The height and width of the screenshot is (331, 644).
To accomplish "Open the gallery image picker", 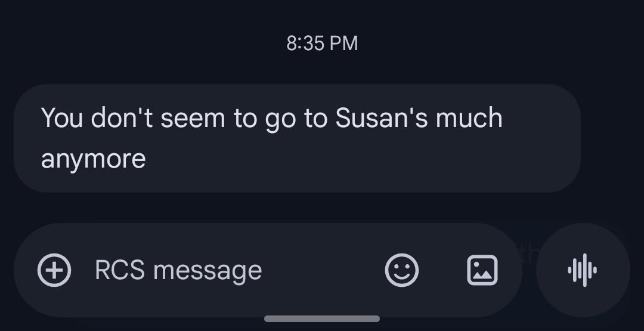I will coord(482,271).
